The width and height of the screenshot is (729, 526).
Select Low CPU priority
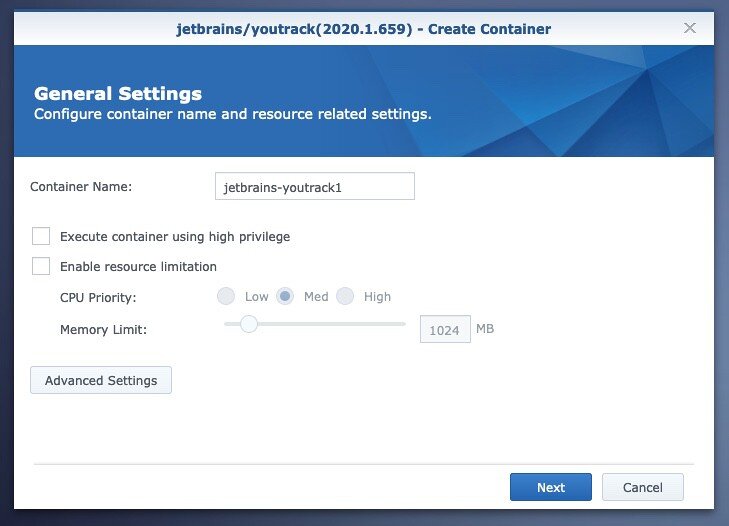(x=226, y=296)
